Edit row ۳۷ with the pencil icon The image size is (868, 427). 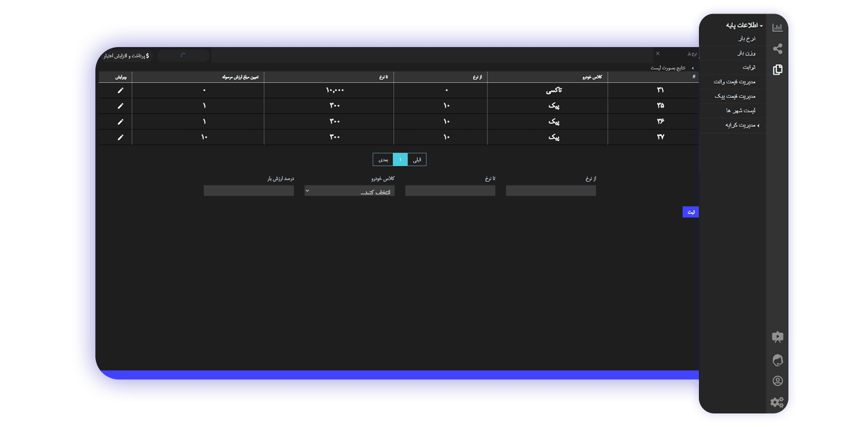pyautogui.click(x=120, y=137)
